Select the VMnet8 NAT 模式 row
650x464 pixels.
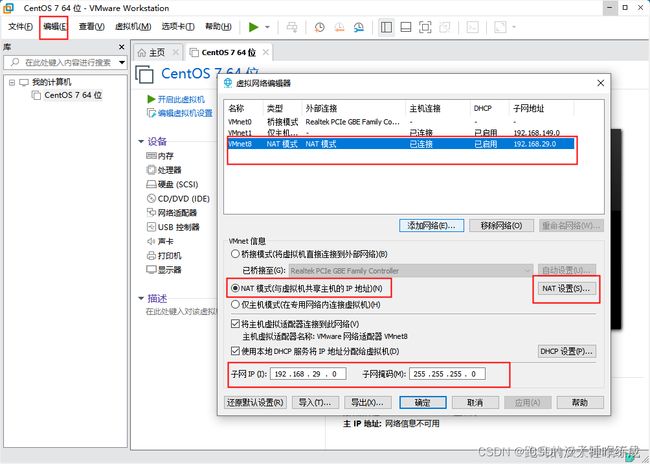tap(400, 144)
